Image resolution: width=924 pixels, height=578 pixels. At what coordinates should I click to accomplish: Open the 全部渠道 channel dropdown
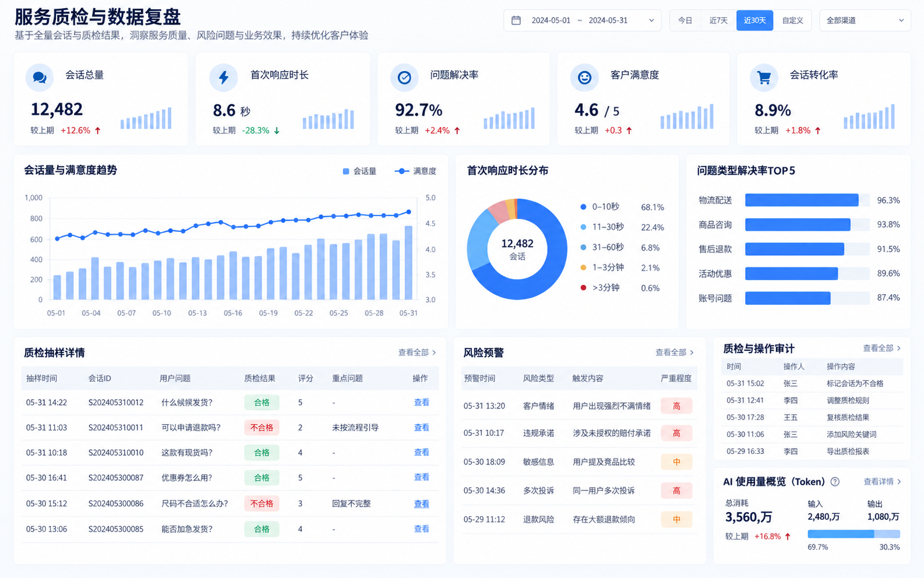(x=865, y=20)
